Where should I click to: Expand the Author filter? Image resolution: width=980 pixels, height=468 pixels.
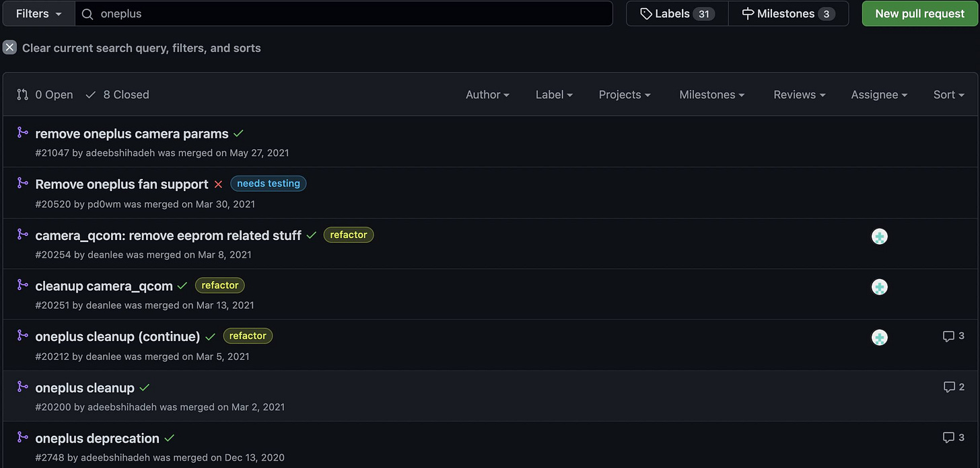click(x=487, y=95)
